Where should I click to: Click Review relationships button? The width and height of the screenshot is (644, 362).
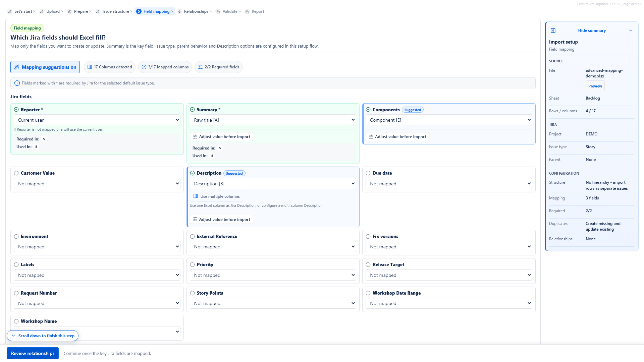[x=33, y=353]
